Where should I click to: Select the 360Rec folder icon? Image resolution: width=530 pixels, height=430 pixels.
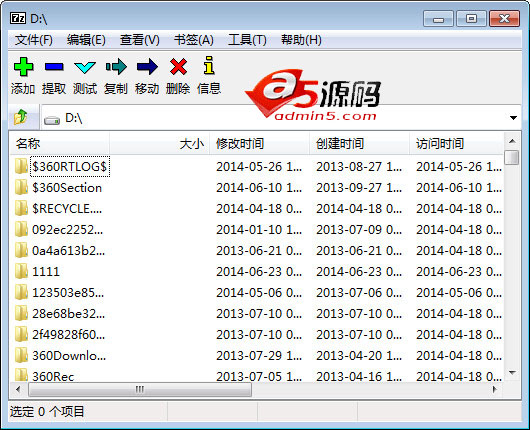click(x=21, y=375)
